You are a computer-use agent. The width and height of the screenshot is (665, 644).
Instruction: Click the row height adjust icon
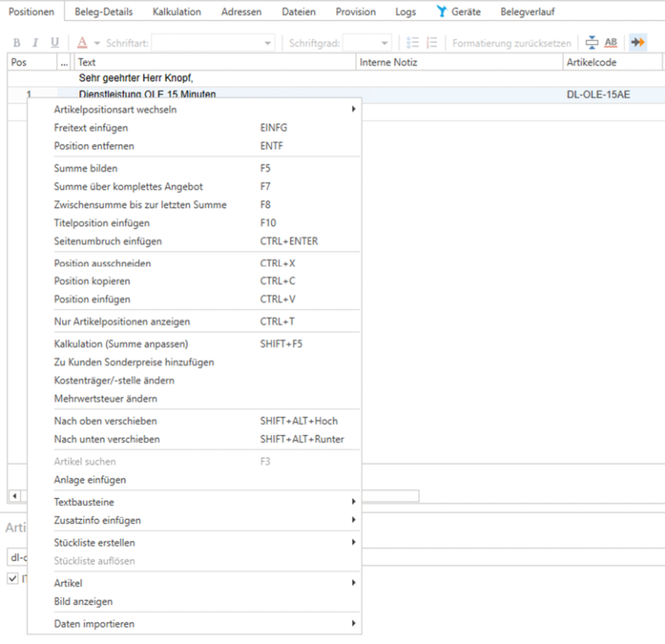(592, 42)
